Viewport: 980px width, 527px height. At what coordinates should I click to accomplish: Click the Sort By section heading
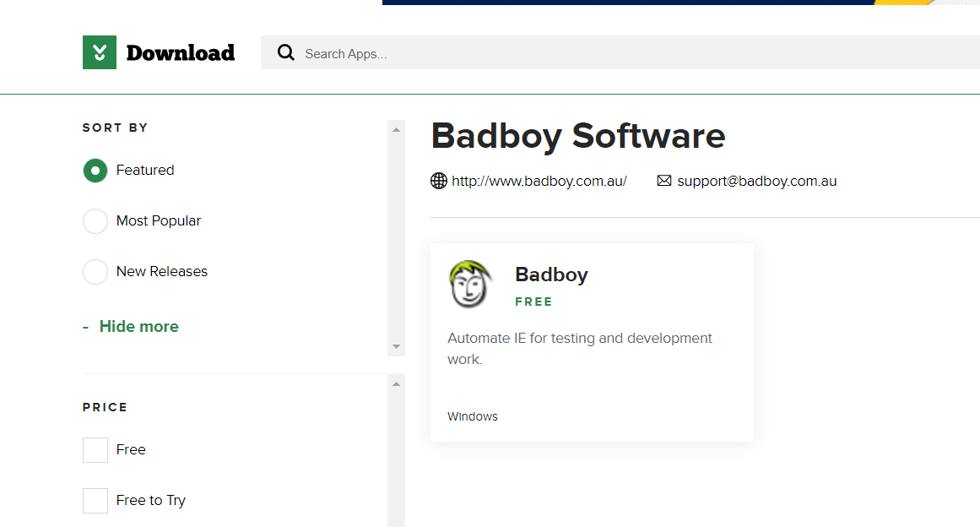click(x=115, y=128)
